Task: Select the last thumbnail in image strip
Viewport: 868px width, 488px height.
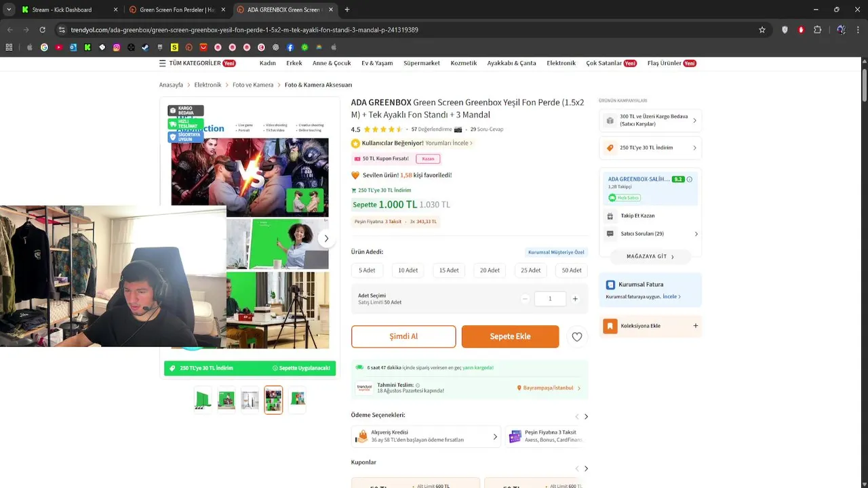Action: tap(298, 400)
